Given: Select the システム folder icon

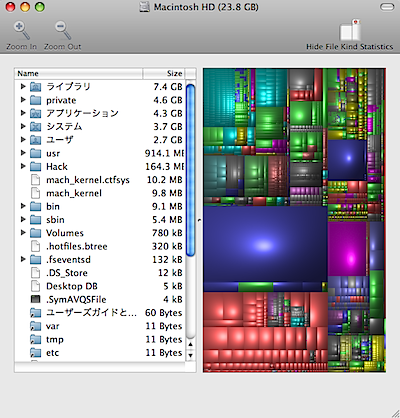Looking at the screenshot, I should (x=35, y=127).
